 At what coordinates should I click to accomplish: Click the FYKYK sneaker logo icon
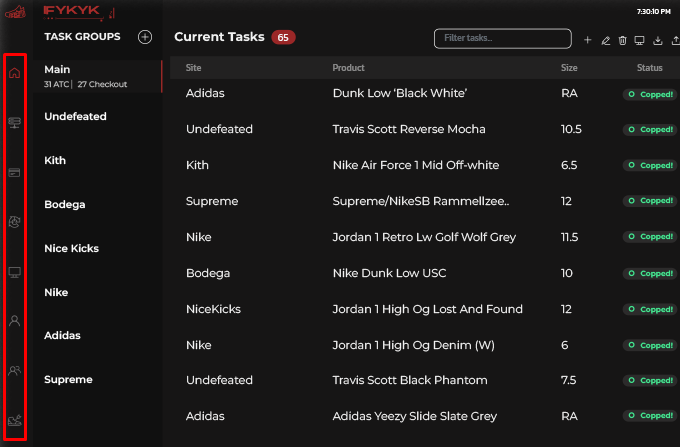(15, 12)
